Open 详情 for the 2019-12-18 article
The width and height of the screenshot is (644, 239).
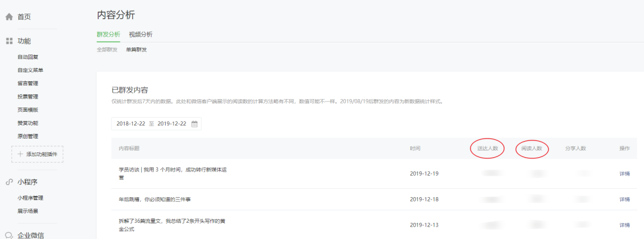coord(625,200)
